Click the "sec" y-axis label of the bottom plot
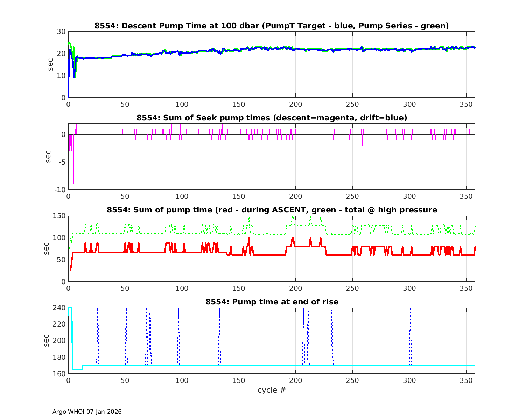 pyautogui.click(x=47, y=341)
